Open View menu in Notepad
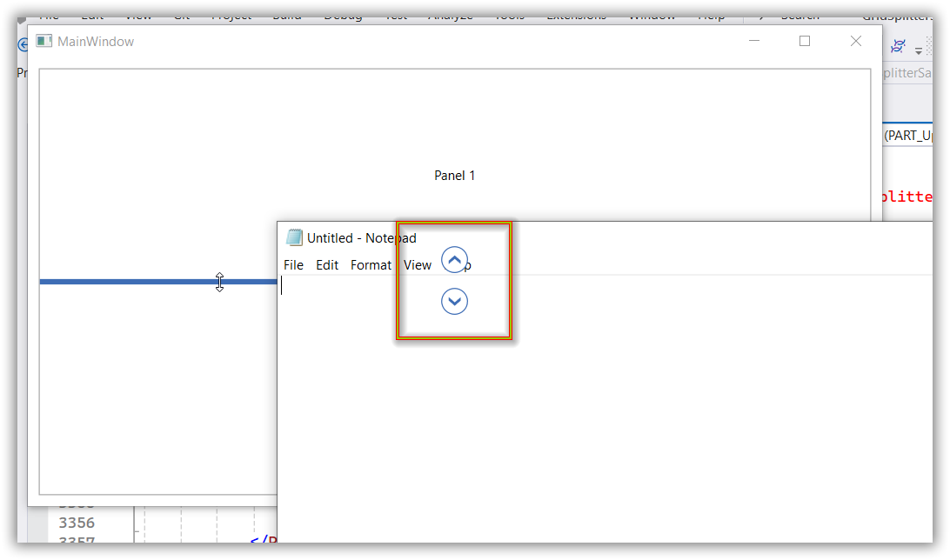Image resolution: width=950 pixels, height=560 pixels. point(418,265)
